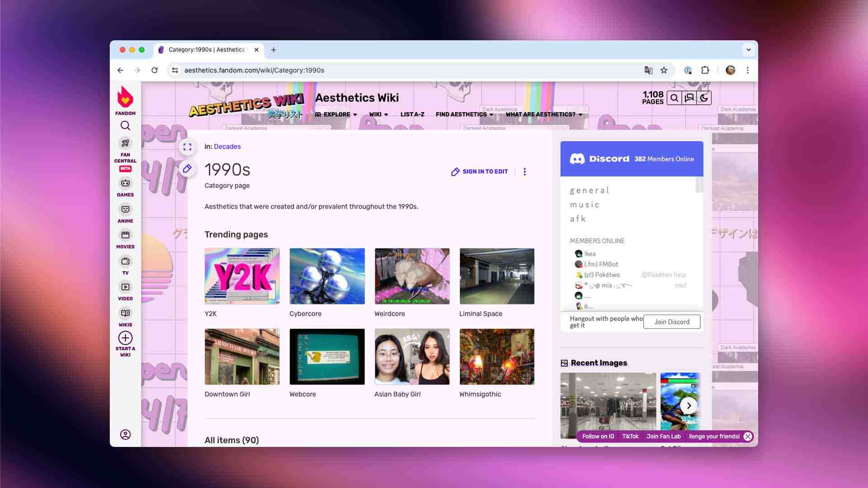868x488 pixels.
Task: Expand the Explore menu
Action: point(336,114)
